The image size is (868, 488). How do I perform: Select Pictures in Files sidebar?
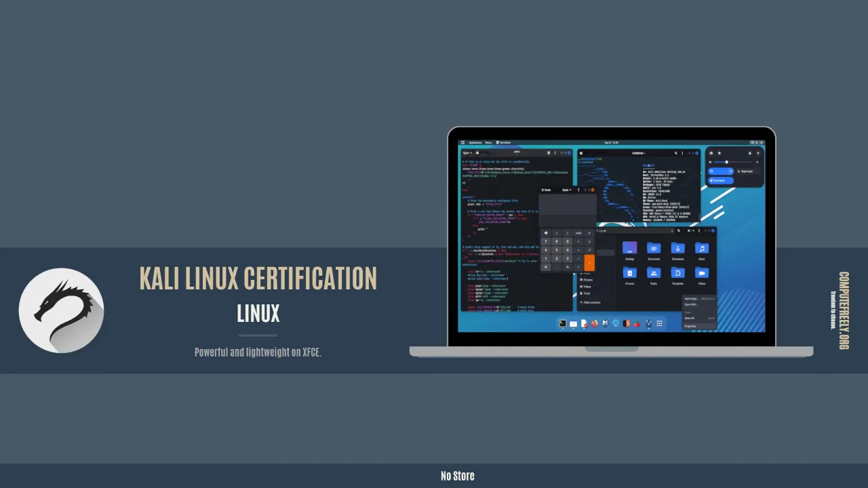586,280
